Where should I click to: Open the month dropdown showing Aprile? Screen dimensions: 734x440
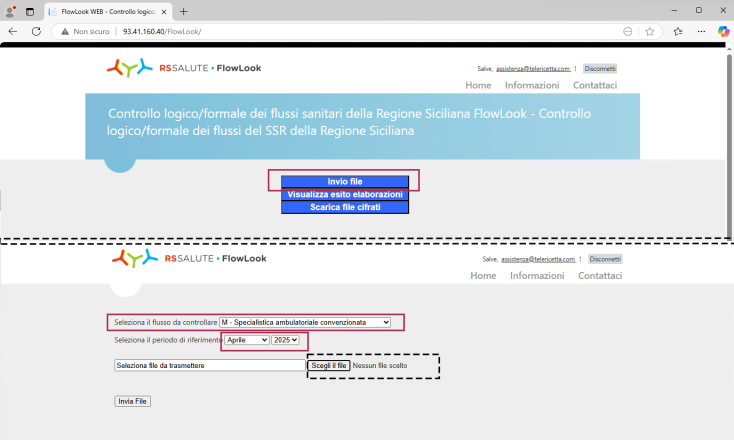pos(246,340)
